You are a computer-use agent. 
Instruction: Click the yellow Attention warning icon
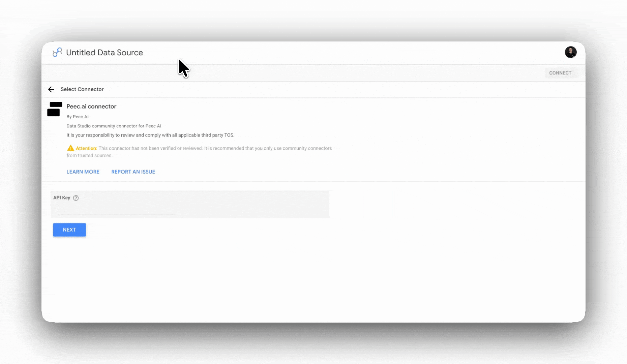tap(70, 148)
